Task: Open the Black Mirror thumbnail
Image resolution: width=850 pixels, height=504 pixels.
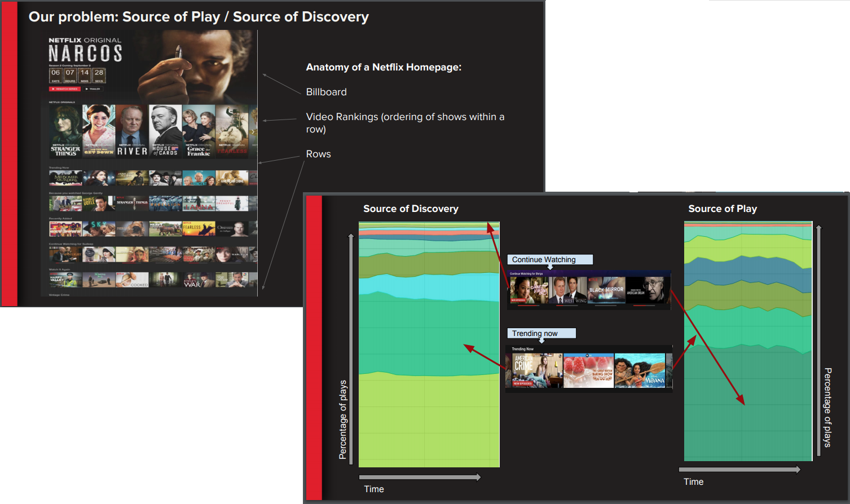Action: (x=606, y=290)
